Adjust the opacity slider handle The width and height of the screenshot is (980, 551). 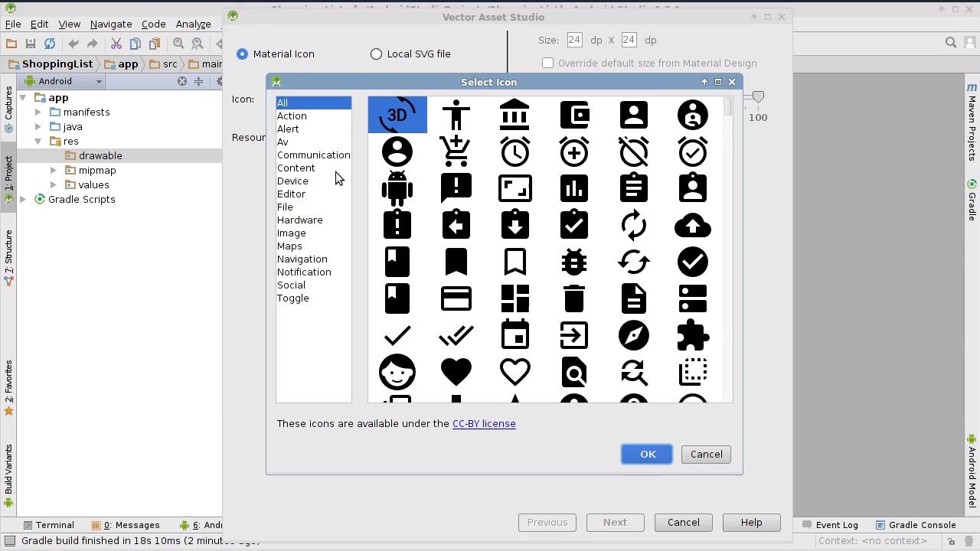758,97
